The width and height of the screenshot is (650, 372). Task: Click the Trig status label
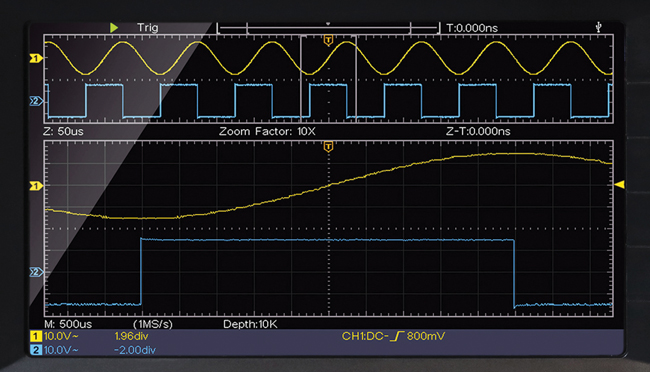click(148, 27)
